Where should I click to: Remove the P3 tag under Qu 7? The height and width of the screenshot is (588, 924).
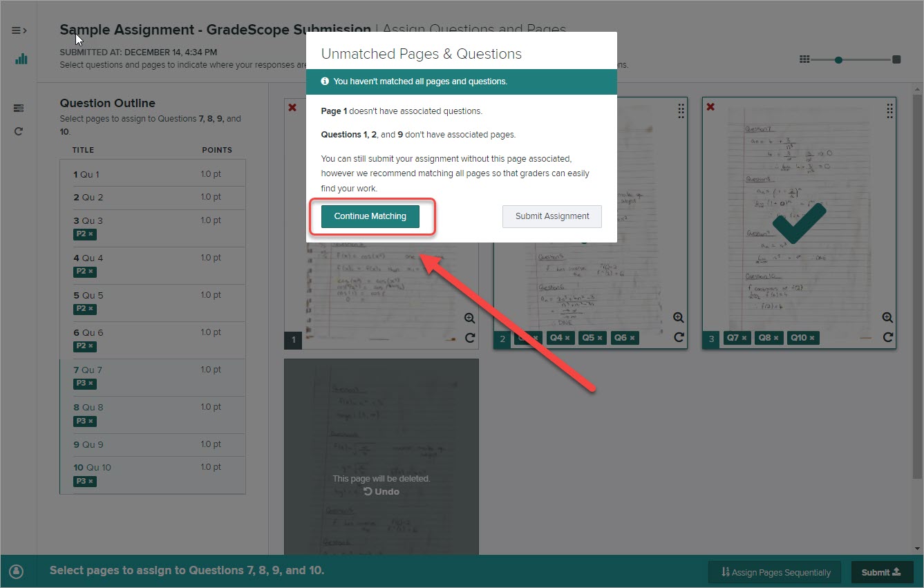91,383
